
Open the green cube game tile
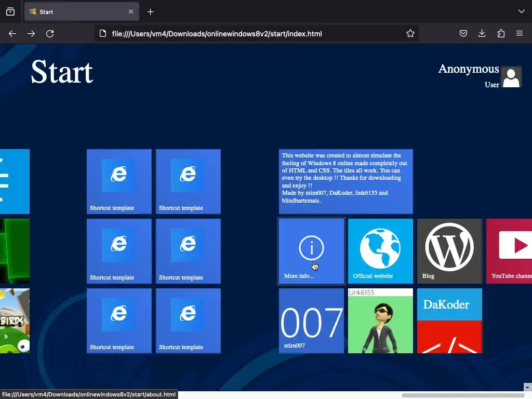(15, 251)
